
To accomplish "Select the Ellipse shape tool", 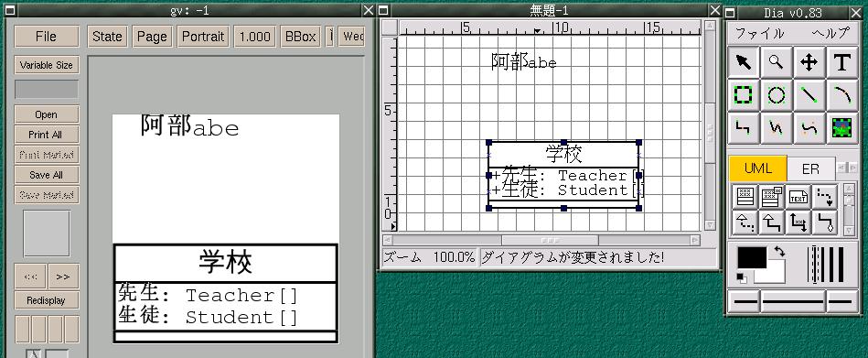I will pos(777,95).
